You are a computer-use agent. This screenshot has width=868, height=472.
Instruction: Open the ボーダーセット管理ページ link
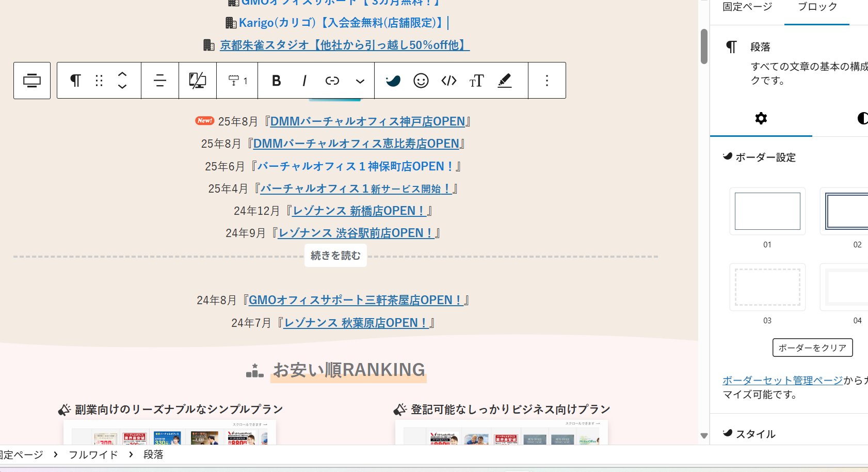click(x=782, y=381)
